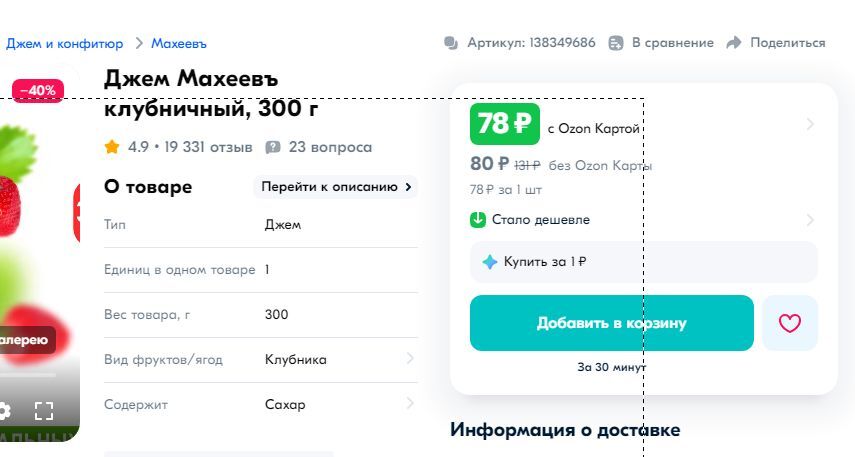This screenshot has width=855, height=457.
Task: Expand the Стало дешевле row chevron
Action: [810, 220]
